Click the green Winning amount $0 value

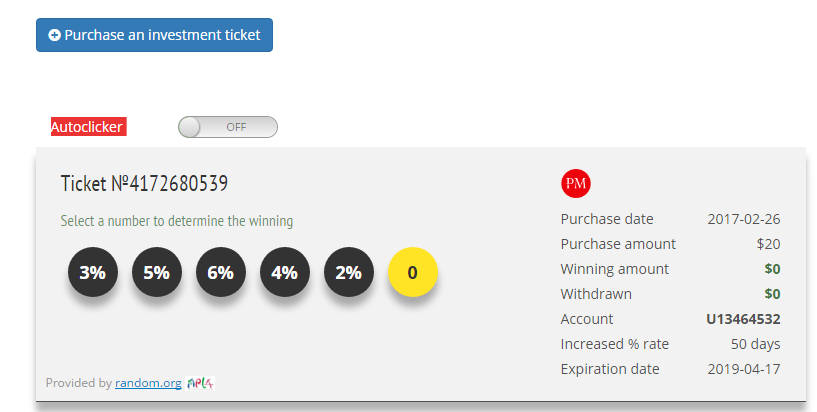pyautogui.click(x=772, y=269)
